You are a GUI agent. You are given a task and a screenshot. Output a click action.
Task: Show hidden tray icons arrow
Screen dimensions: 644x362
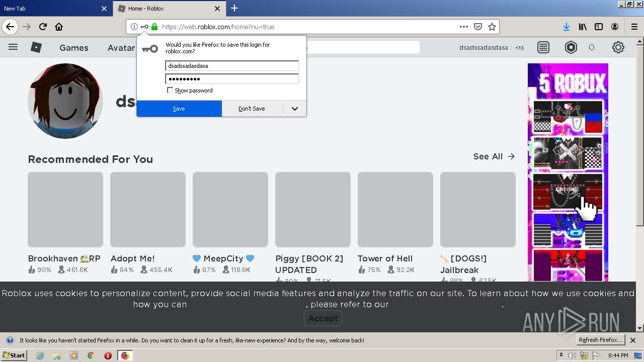coord(561,355)
